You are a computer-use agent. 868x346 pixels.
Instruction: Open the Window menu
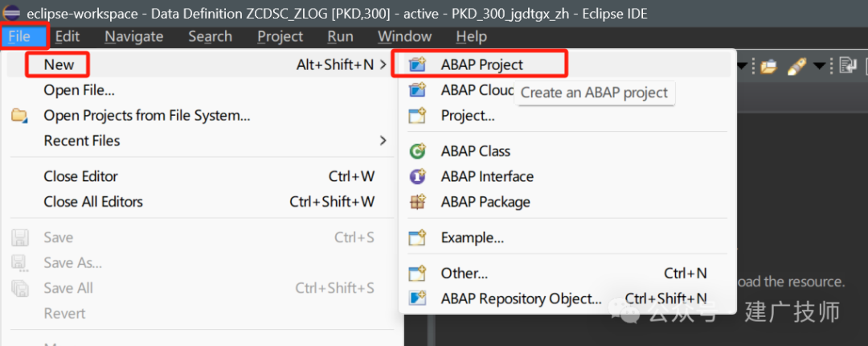tap(404, 36)
